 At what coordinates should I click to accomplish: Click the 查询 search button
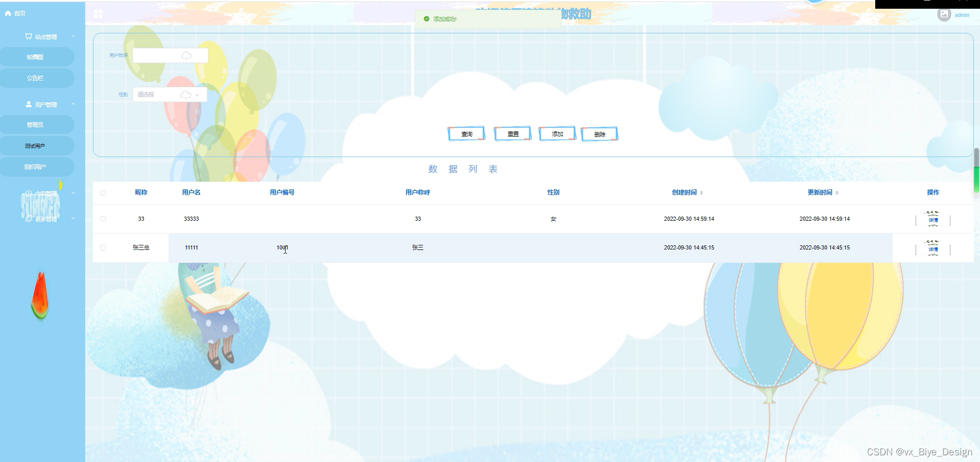point(466,134)
